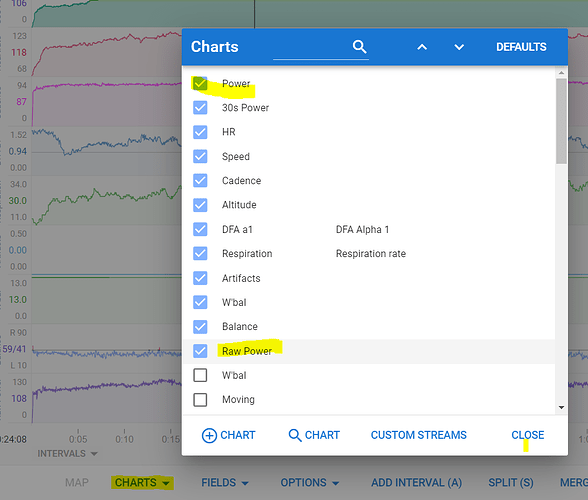The width and height of the screenshot is (588, 500).
Task: Expand the INTERVALS dropdown
Action: [x=68, y=453]
